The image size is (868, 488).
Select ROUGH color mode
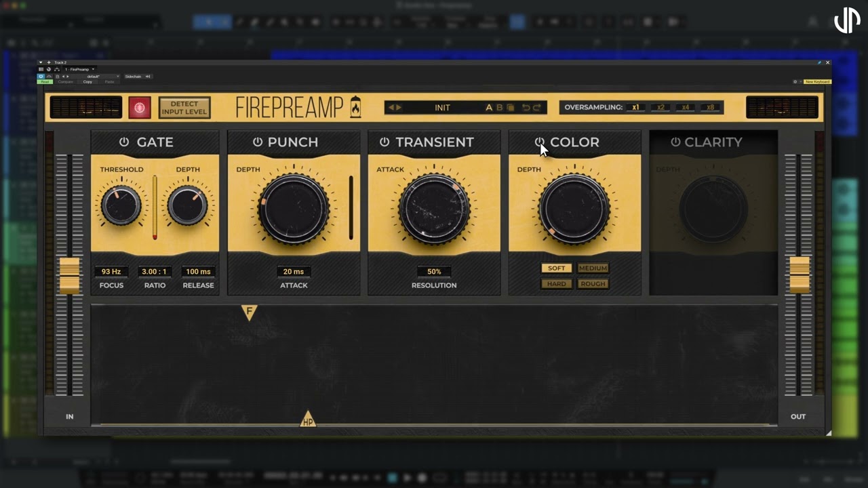[x=593, y=283]
